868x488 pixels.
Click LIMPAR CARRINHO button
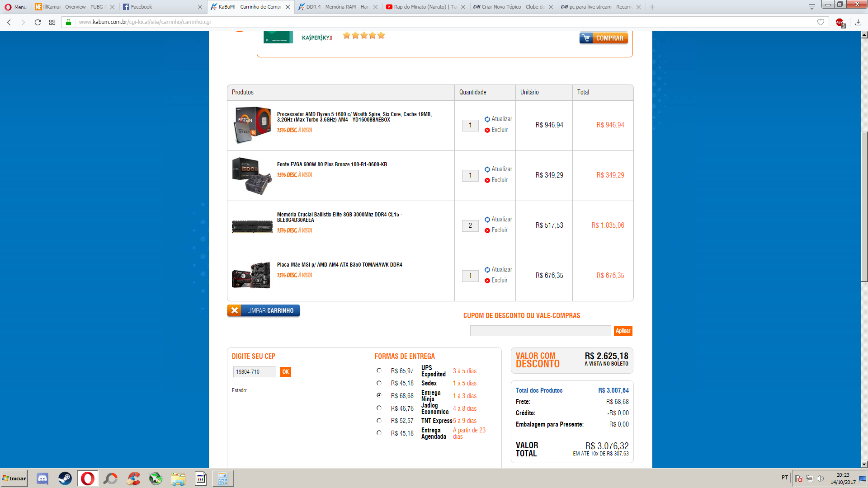point(263,311)
